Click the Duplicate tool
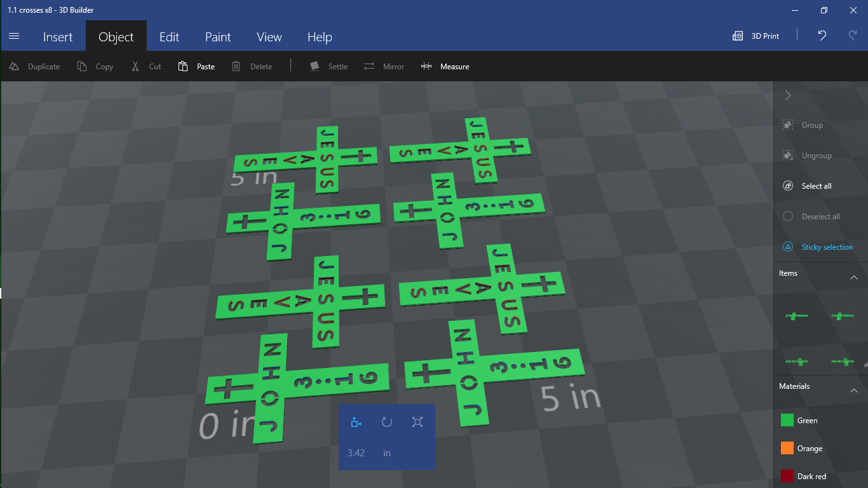 [x=34, y=66]
